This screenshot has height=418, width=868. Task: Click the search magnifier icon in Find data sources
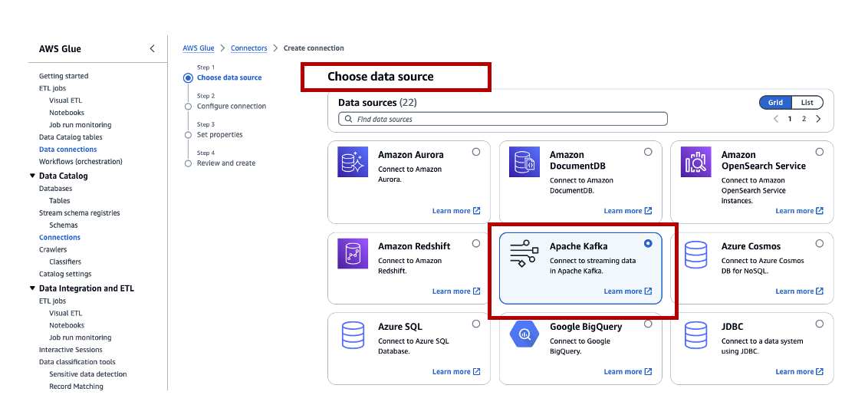click(349, 119)
